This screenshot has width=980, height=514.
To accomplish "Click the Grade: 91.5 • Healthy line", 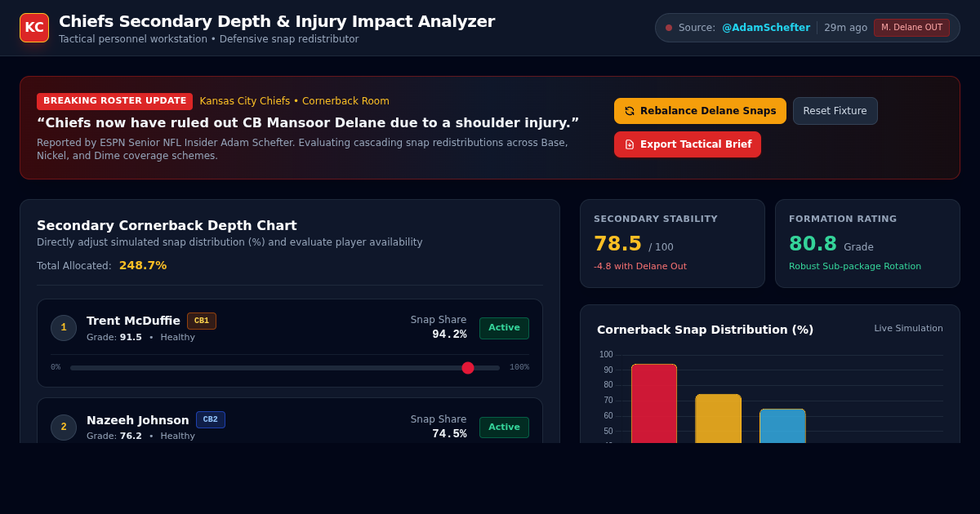I will [x=140, y=337].
